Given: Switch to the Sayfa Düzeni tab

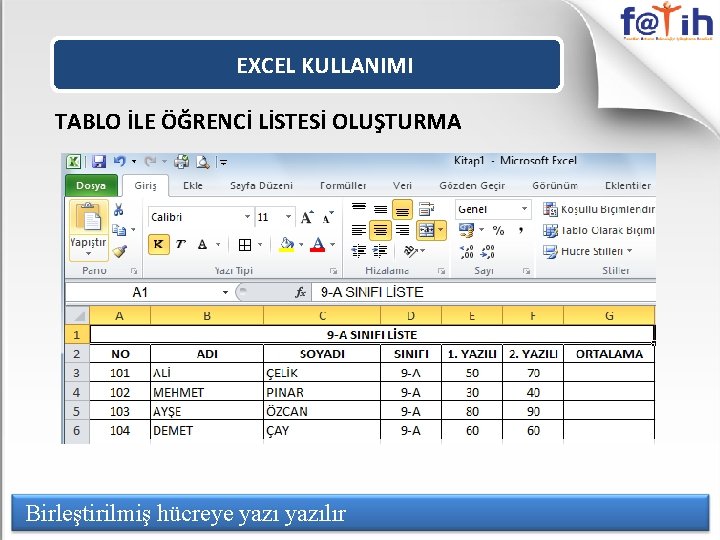Looking at the screenshot, I should coord(261,186).
